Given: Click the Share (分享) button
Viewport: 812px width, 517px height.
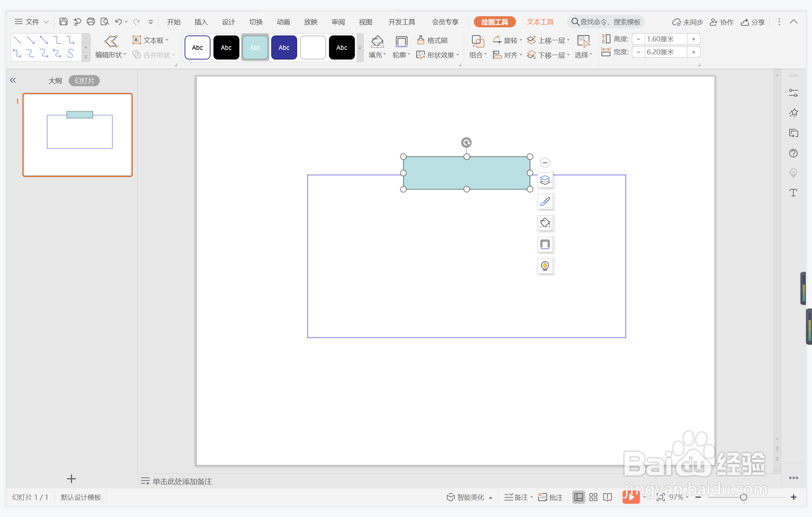Looking at the screenshot, I should pyautogui.click(x=753, y=22).
